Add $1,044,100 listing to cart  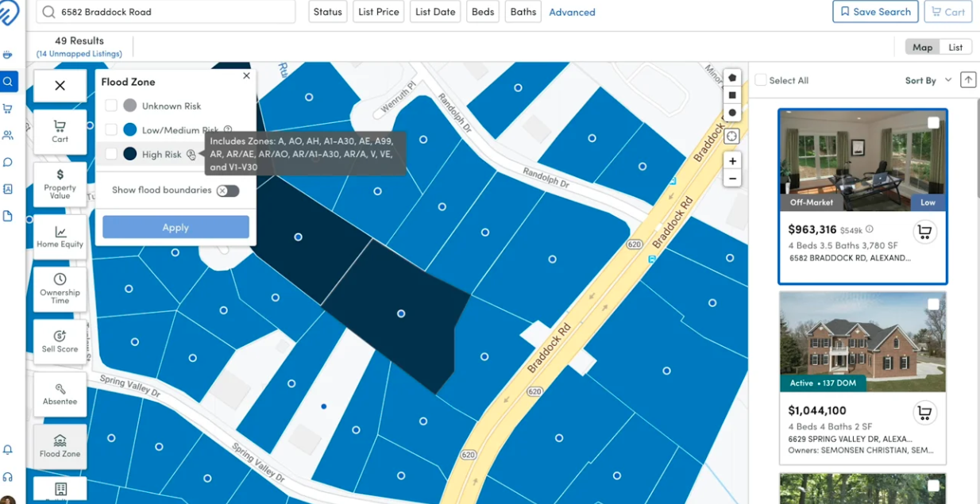(x=924, y=413)
